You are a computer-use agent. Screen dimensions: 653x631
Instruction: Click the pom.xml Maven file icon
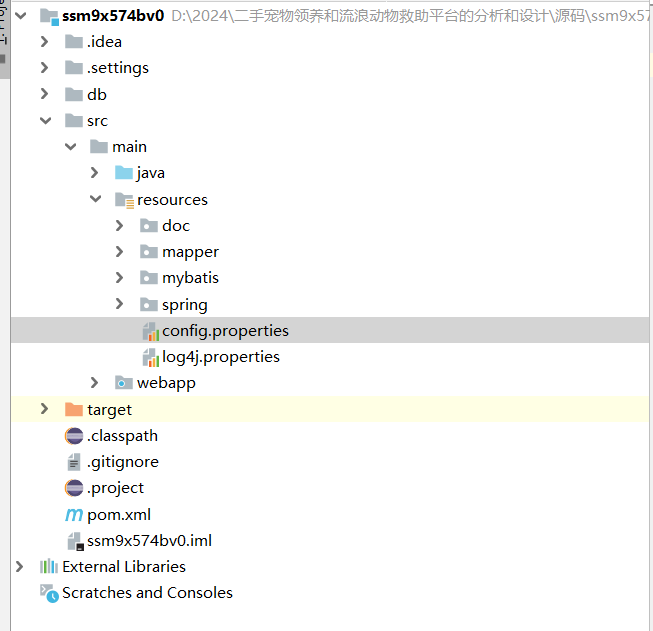[x=74, y=514]
